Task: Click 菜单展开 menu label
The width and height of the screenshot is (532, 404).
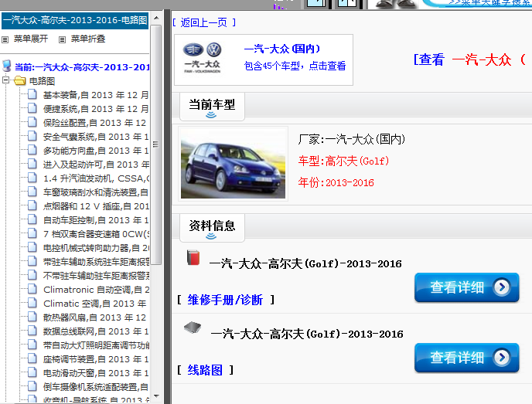Action: (x=30, y=39)
